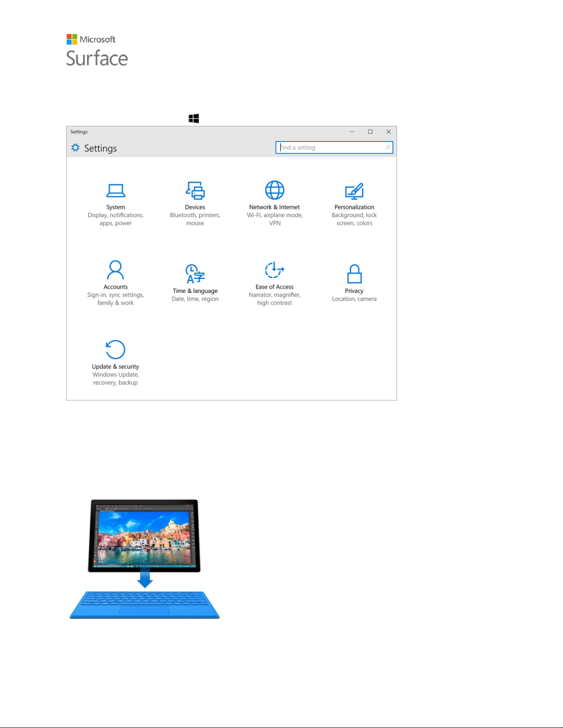The height and width of the screenshot is (728, 563).
Task: Open the Update & security refresh icon
Action: [x=115, y=350]
